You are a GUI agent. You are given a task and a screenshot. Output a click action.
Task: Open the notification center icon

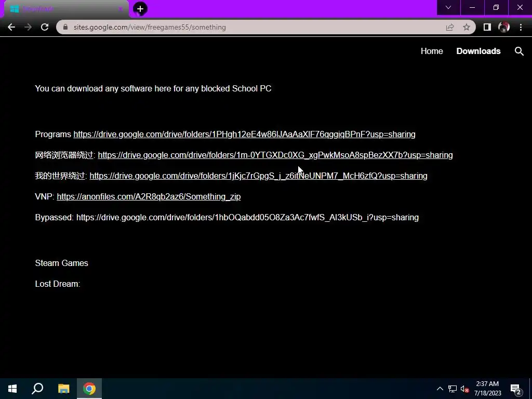pyautogui.click(x=516, y=389)
